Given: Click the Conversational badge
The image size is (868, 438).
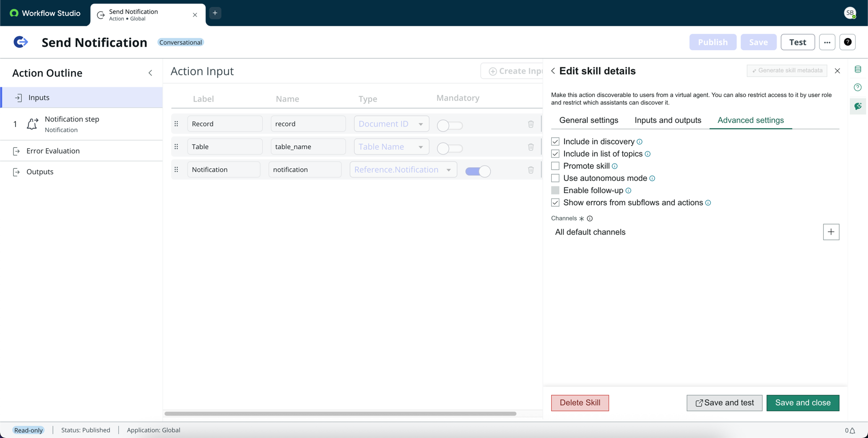Looking at the screenshot, I should [181, 43].
